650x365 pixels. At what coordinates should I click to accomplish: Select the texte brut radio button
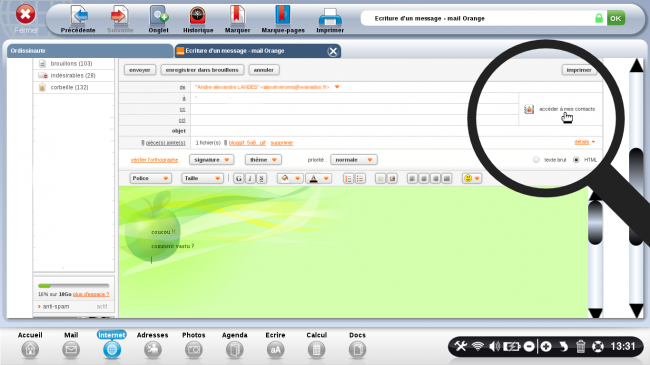pos(536,160)
